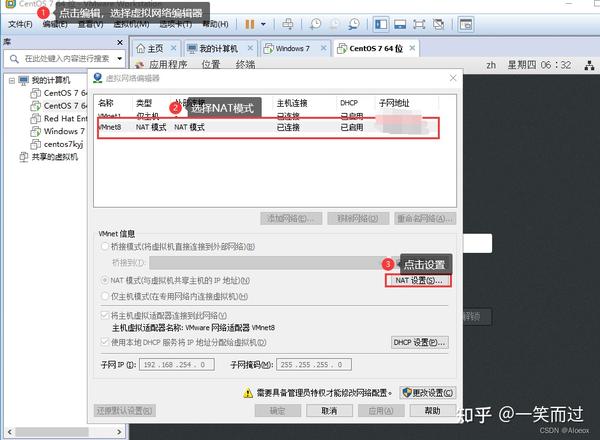Screen dimensions: 600x440
Task: Switch to full screen mode icon
Action: tap(419, 24)
